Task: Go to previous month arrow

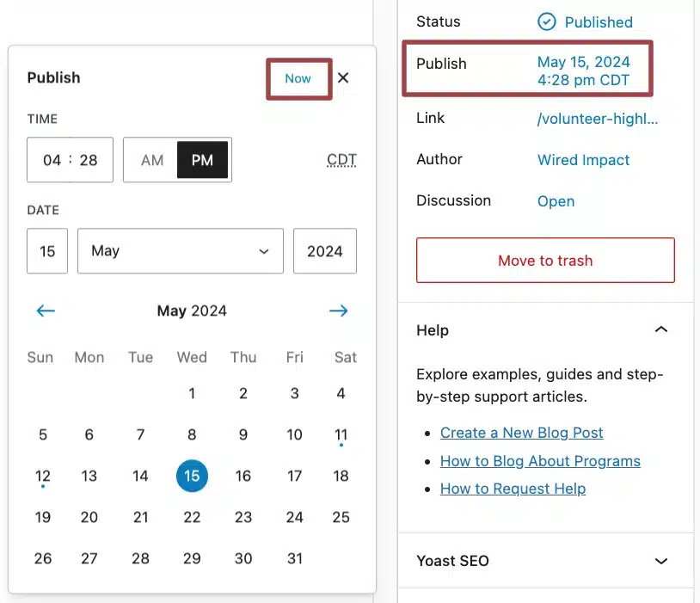Action: click(x=46, y=311)
